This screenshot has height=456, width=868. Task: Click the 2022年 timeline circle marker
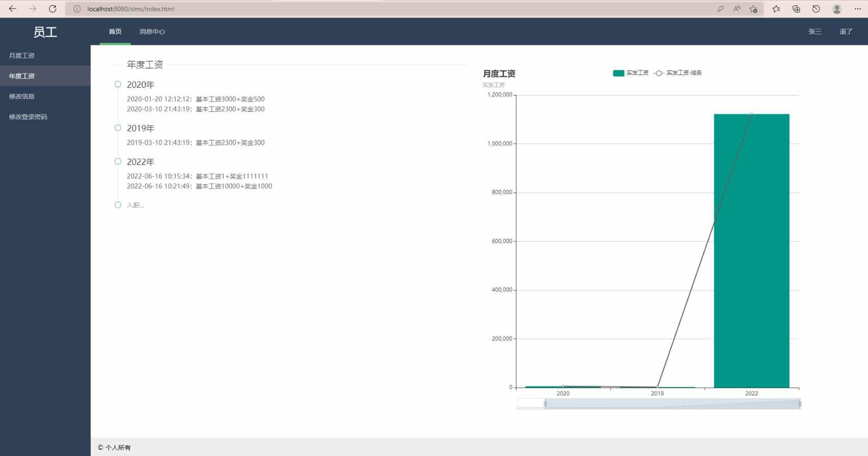click(x=118, y=161)
